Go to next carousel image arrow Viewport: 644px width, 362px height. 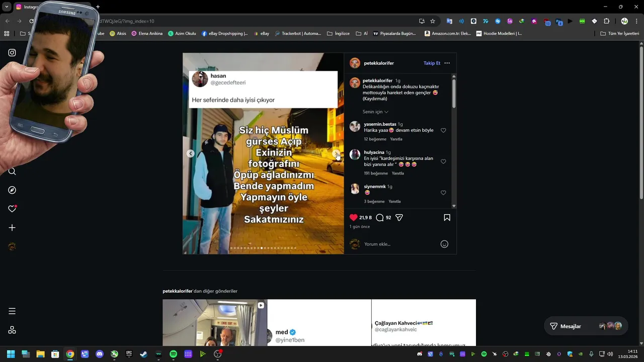(336, 154)
